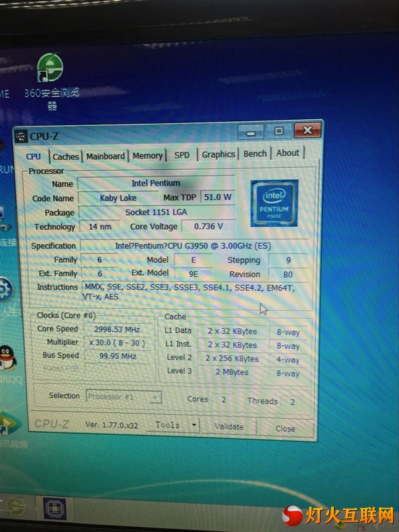Click the Cores count value
This screenshot has width=399, height=532.
(x=223, y=400)
